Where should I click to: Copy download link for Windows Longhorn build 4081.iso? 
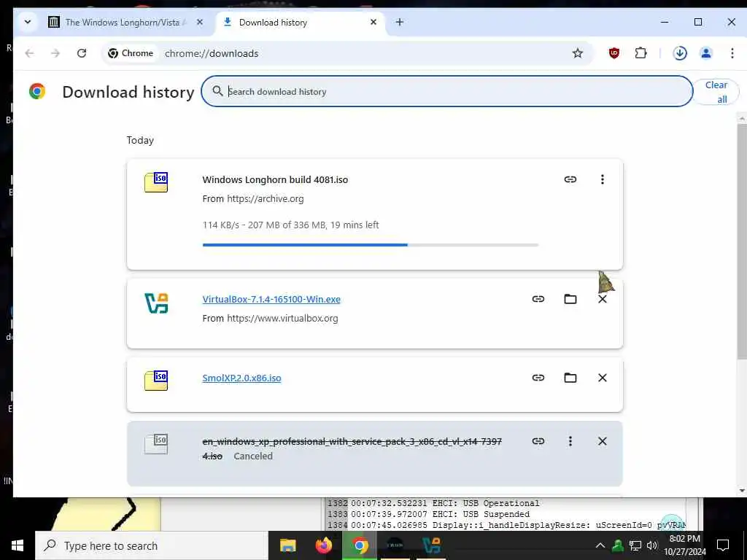(x=570, y=179)
